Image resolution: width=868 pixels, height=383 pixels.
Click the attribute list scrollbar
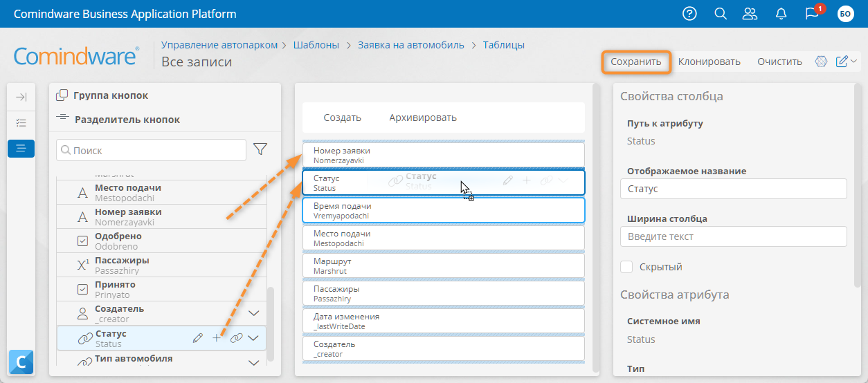[271, 324]
